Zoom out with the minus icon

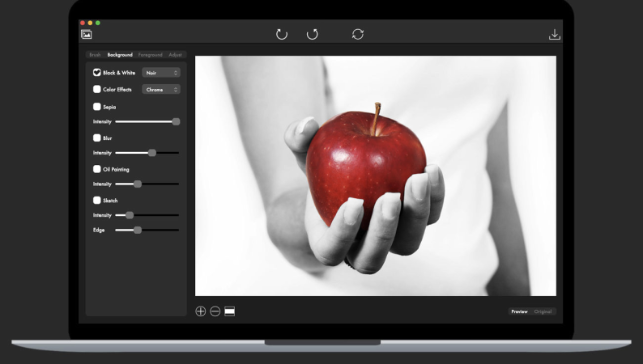pyautogui.click(x=215, y=311)
